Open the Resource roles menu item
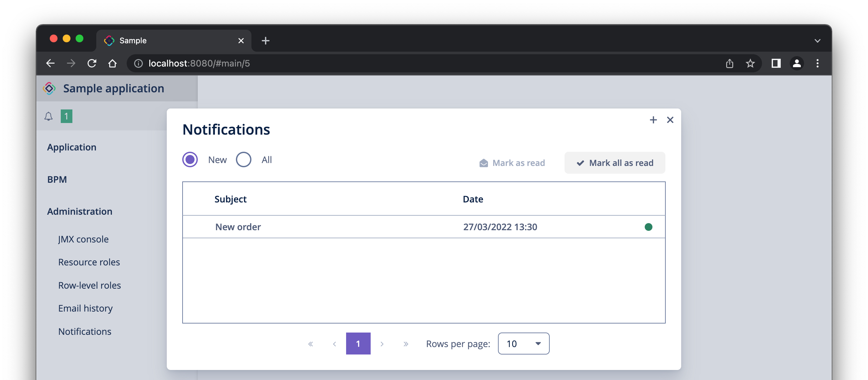This screenshot has width=868, height=380. tap(89, 262)
